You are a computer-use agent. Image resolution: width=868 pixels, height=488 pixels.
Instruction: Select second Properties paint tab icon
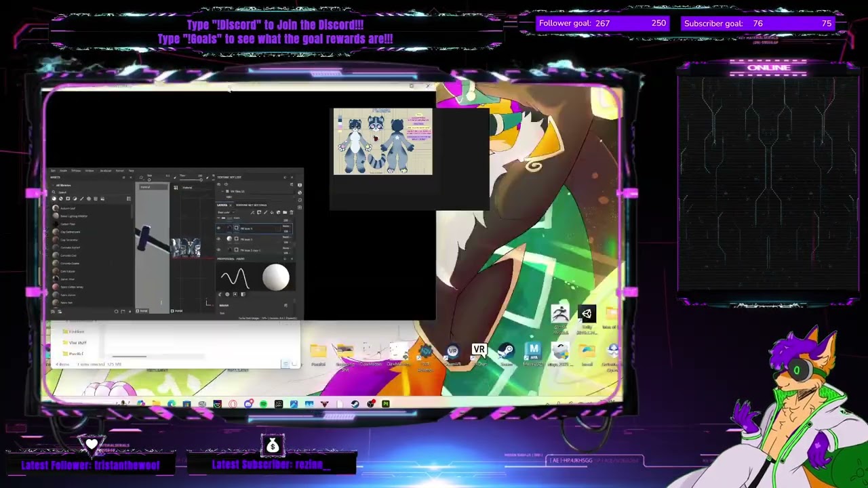click(x=227, y=294)
